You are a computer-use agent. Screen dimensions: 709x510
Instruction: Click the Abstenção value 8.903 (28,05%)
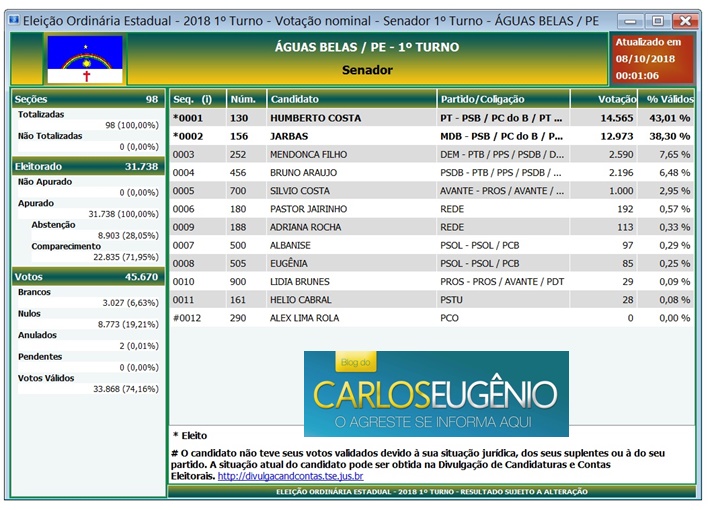(128, 236)
